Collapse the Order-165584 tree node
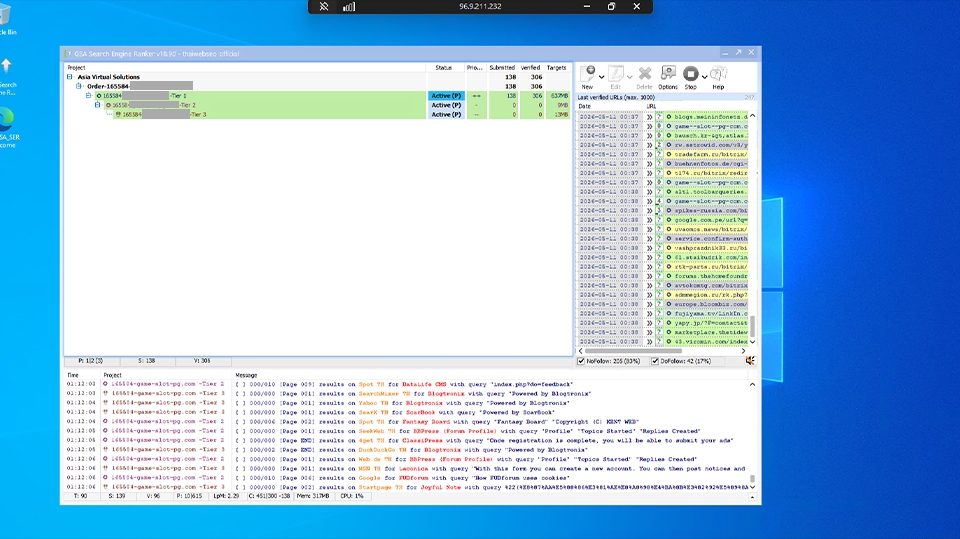The height and width of the screenshot is (539, 960). [79, 86]
